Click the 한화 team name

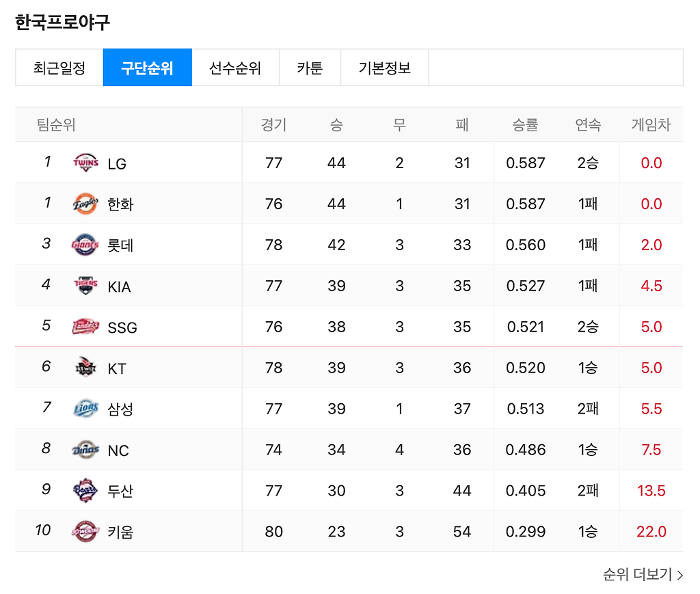coord(120,204)
